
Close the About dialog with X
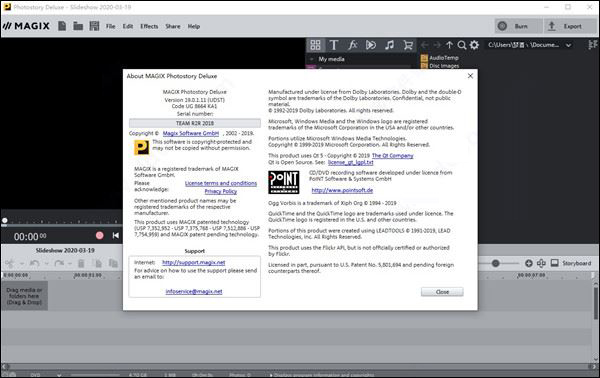[470, 76]
